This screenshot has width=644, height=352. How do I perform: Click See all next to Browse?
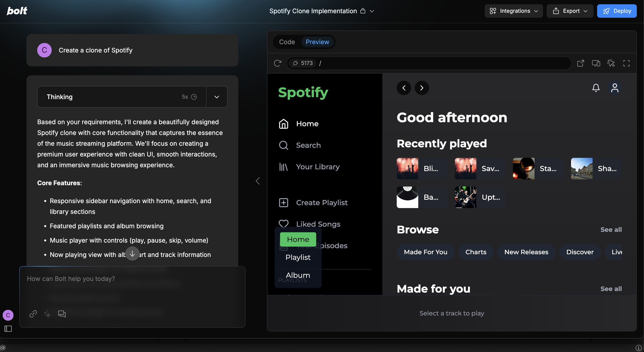click(611, 230)
